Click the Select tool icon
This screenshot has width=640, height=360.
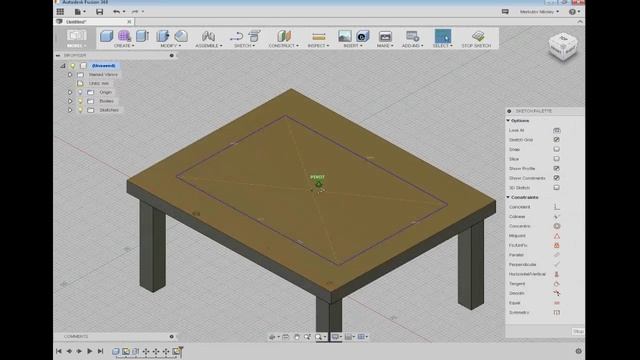click(443, 36)
